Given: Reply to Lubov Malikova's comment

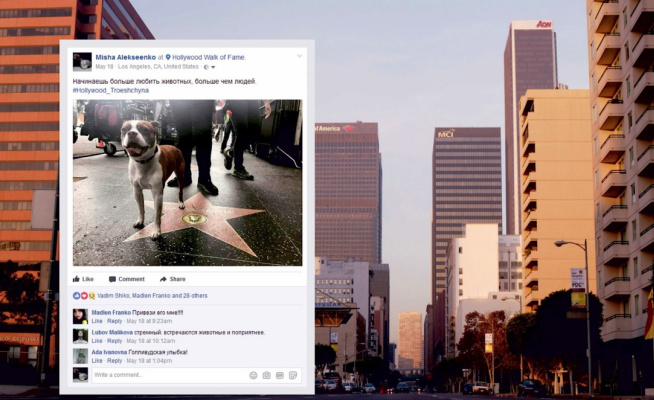Looking at the screenshot, I should tap(115, 340).
